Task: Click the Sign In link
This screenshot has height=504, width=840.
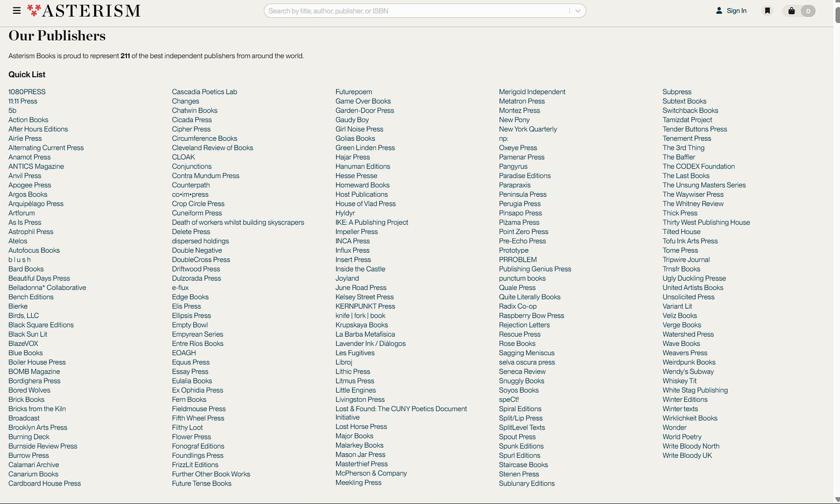Action: tap(731, 10)
